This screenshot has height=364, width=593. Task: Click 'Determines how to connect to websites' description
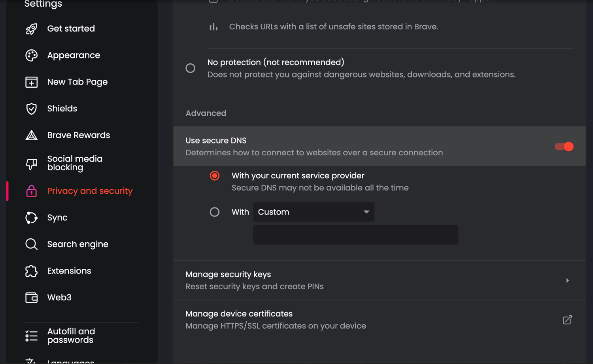point(314,153)
